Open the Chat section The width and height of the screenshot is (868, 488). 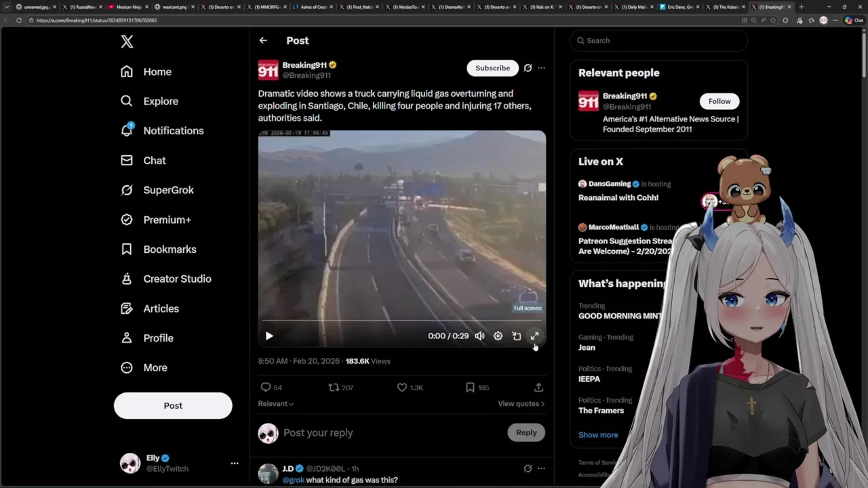(x=143, y=161)
